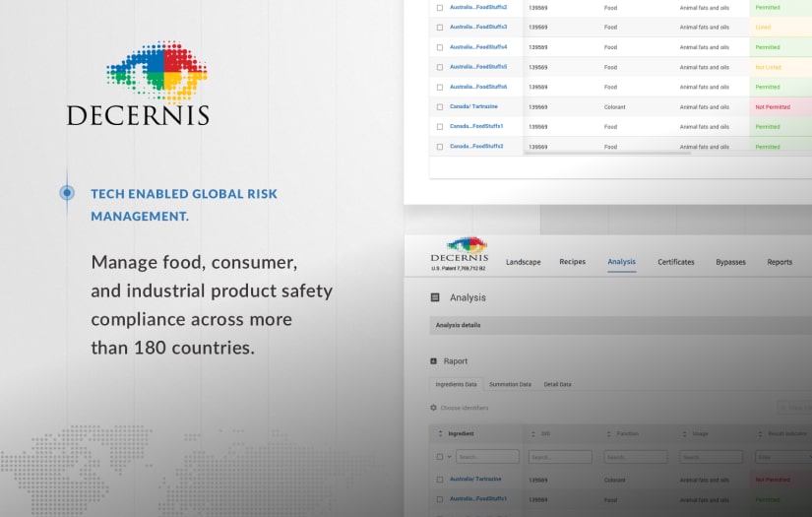Image resolution: width=812 pixels, height=517 pixels.
Task: Click the Decernis logo in the app header
Action: (x=460, y=253)
